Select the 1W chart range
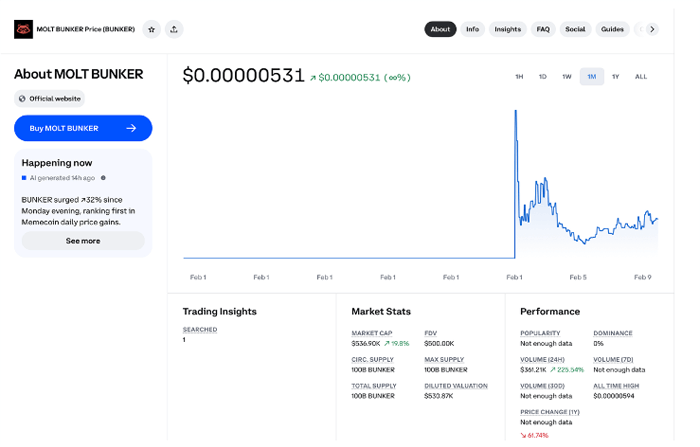 [x=567, y=77]
